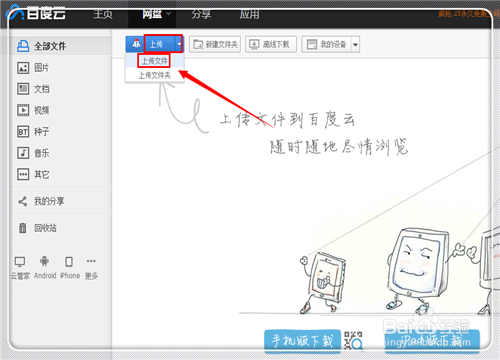The height and width of the screenshot is (360, 500).
Task: Switch to the 应用 tab
Action: click(249, 14)
